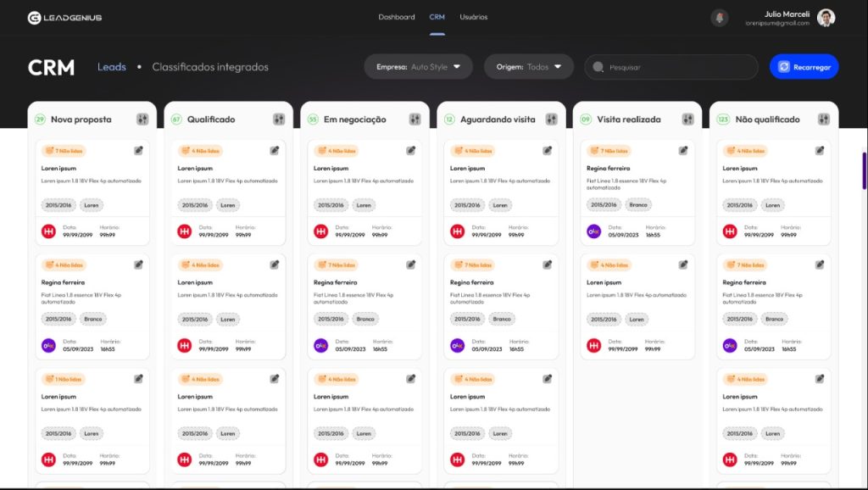Click Julio Marceli's profile avatar
The image size is (868, 490).
[826, 18]
